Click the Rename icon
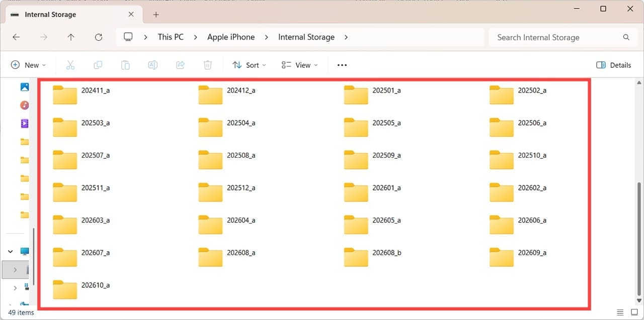This screenshot has width=644, height=320. (x=153, y=65)
